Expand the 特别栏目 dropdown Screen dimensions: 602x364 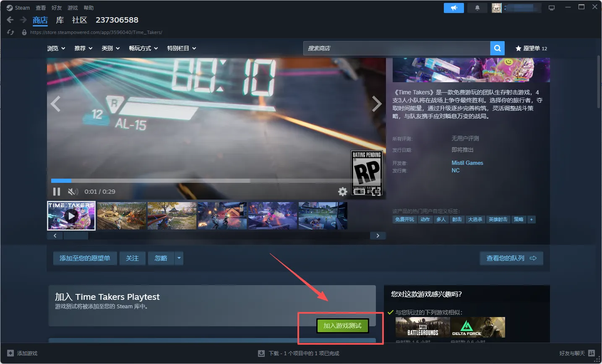[x=182, y=48]
